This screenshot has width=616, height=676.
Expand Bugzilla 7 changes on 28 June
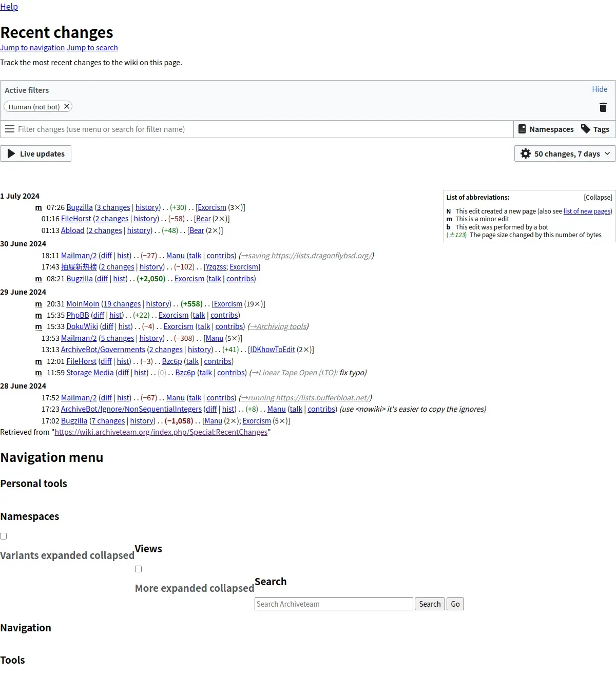tap(108, 421)
